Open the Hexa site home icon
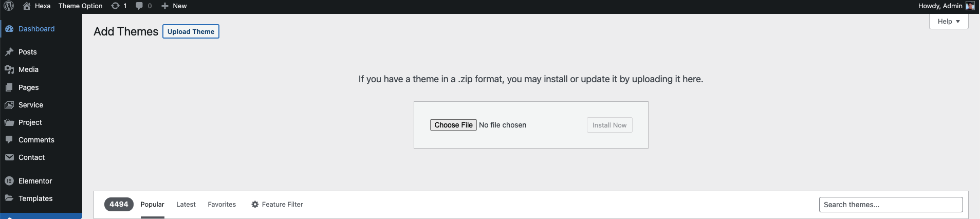 (x=27, y=6)
